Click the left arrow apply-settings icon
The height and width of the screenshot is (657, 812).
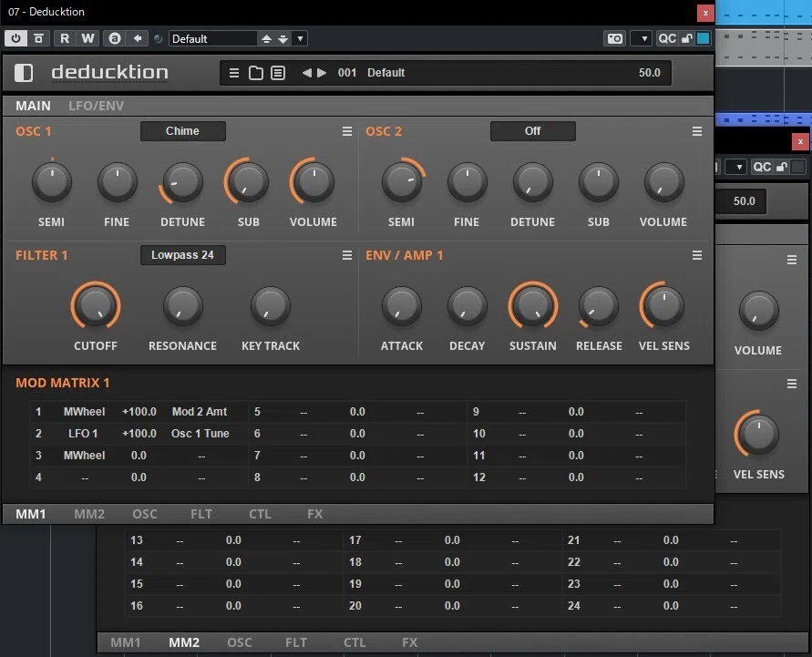point(138,38)
